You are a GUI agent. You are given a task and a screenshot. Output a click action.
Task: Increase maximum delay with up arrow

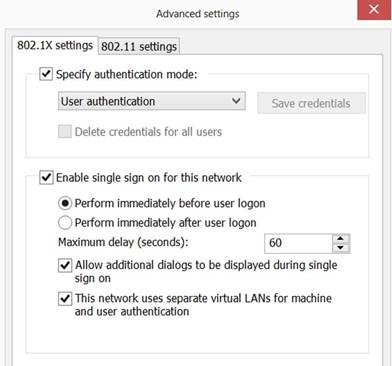pos(341,238)
